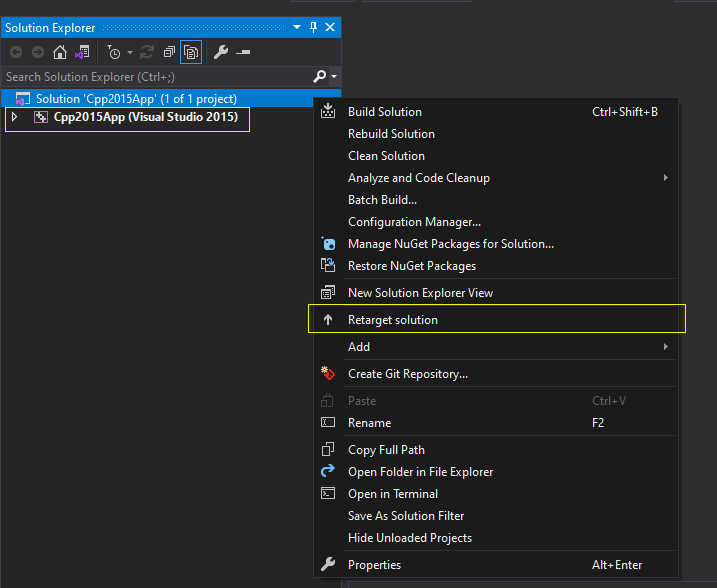Click the C++ project icon next to Cpp2015App

[x=41, y=117]
